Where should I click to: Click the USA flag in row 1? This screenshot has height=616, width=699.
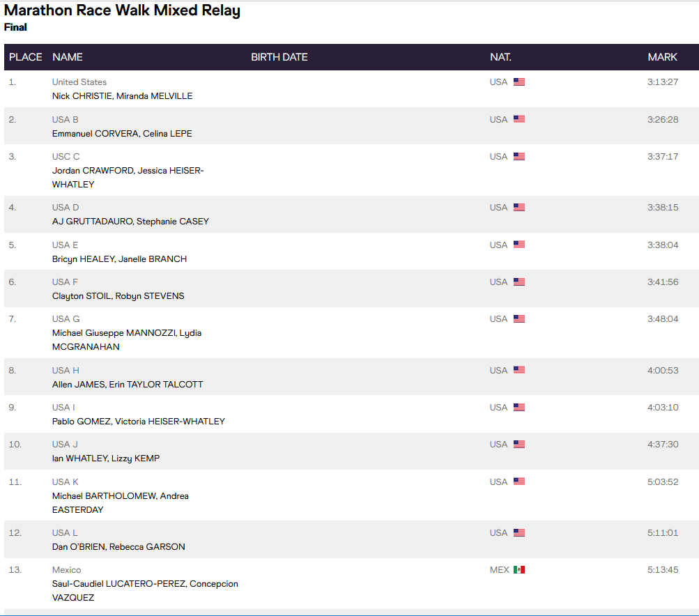point(519,82)
